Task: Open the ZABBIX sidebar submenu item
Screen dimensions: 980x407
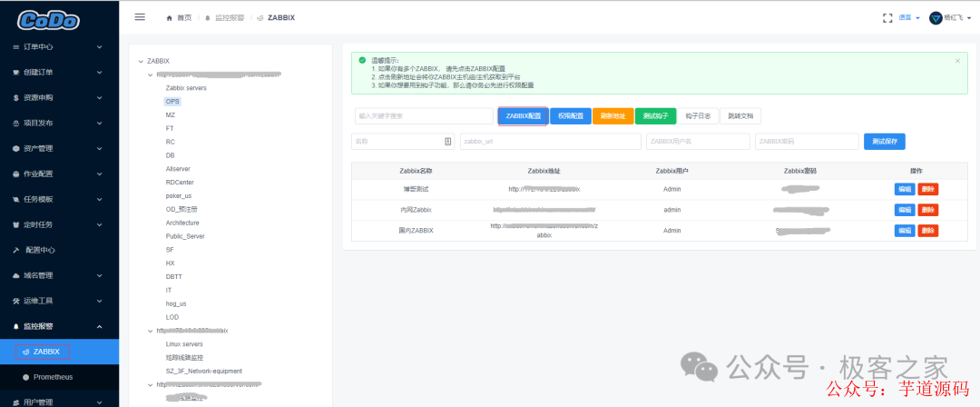Action: [59, 352]
